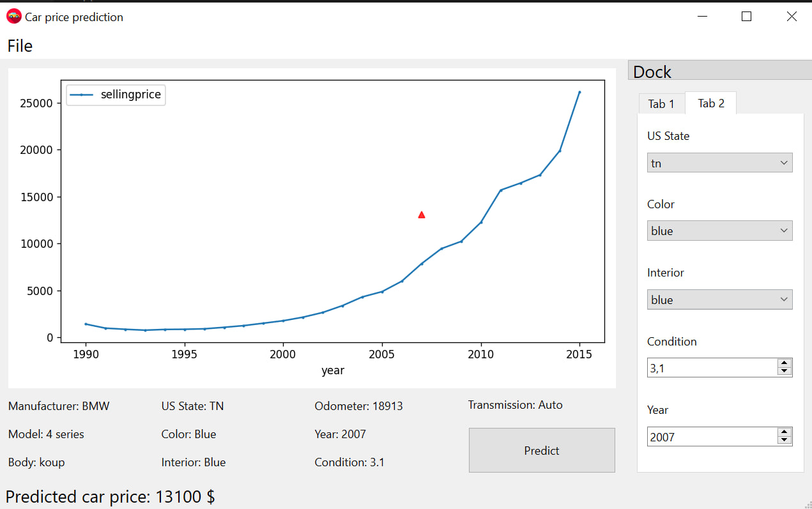Viewport: 812px width, 509px height.
Task: Click the red triangle prediction marker
Action: pos(422,215)
